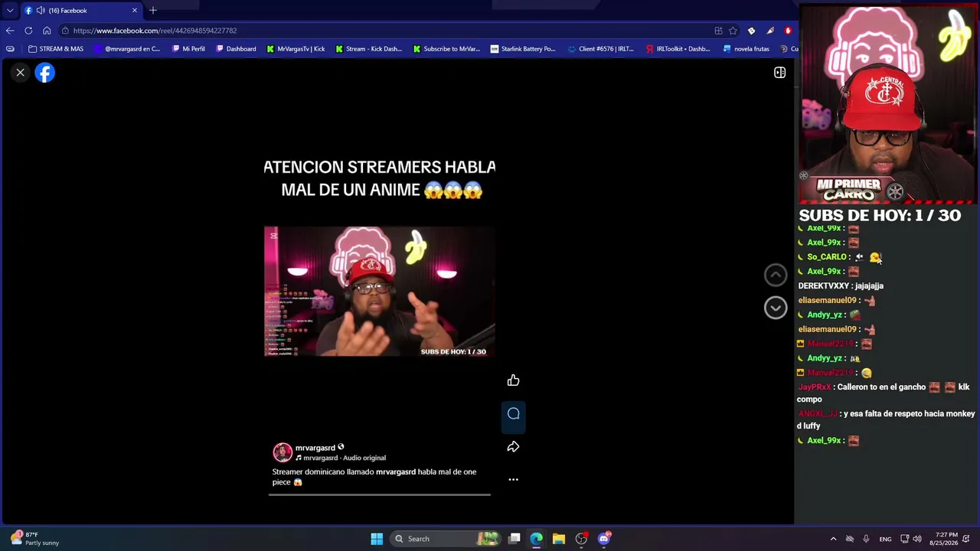The width and height of the screenshot is (980, 551).
Task: Open the Windows Start menu
Action: coord(377,539)
